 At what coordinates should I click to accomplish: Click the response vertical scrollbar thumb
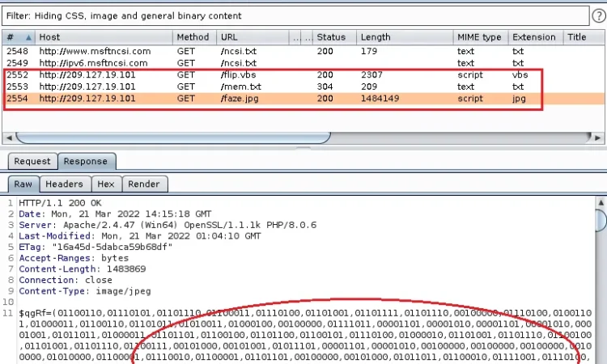pos(601,220)
